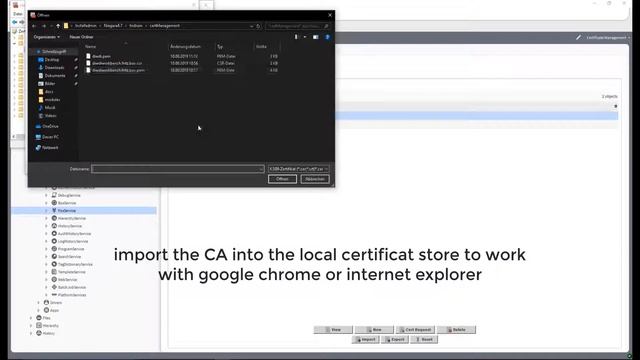Sort files by the Name column
This screenshot has width=640, height=360.
91,47
